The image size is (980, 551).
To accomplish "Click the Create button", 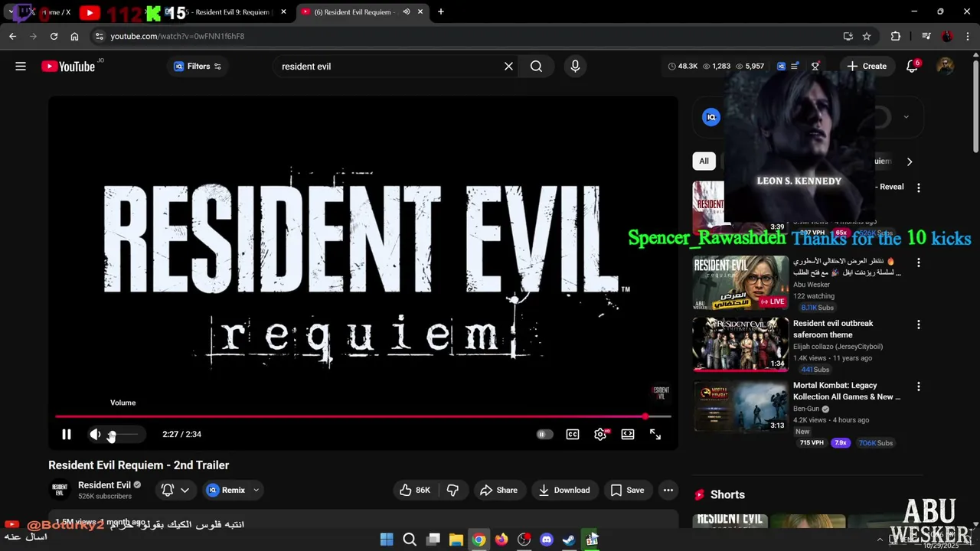I will [867, 67].
